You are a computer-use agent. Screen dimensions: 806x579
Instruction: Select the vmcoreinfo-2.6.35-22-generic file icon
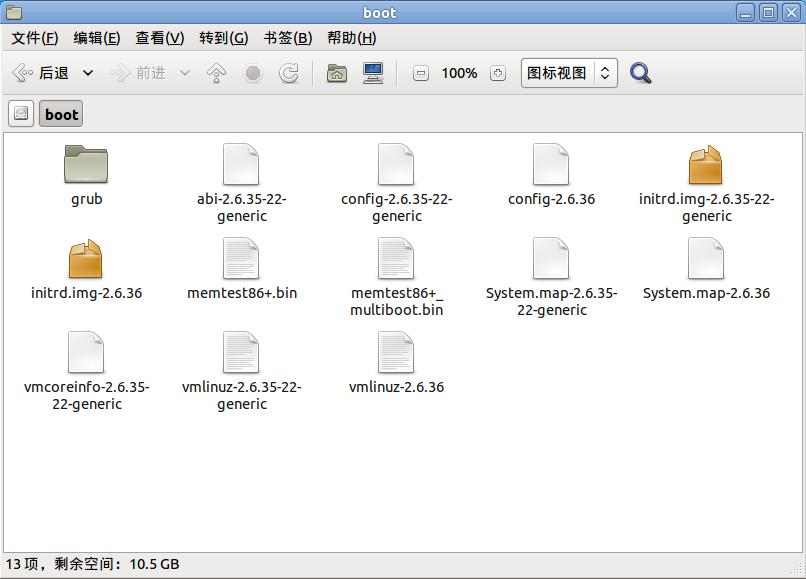[x=86, y=352]
